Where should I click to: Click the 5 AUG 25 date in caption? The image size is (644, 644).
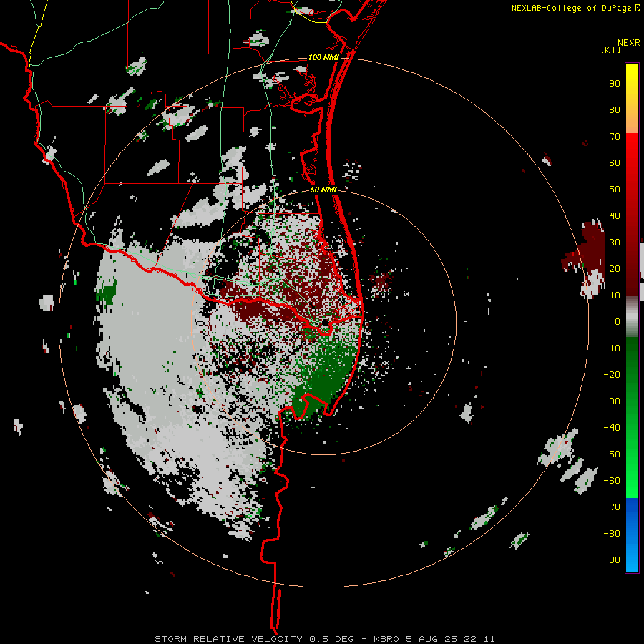click(x=431, y=639)
